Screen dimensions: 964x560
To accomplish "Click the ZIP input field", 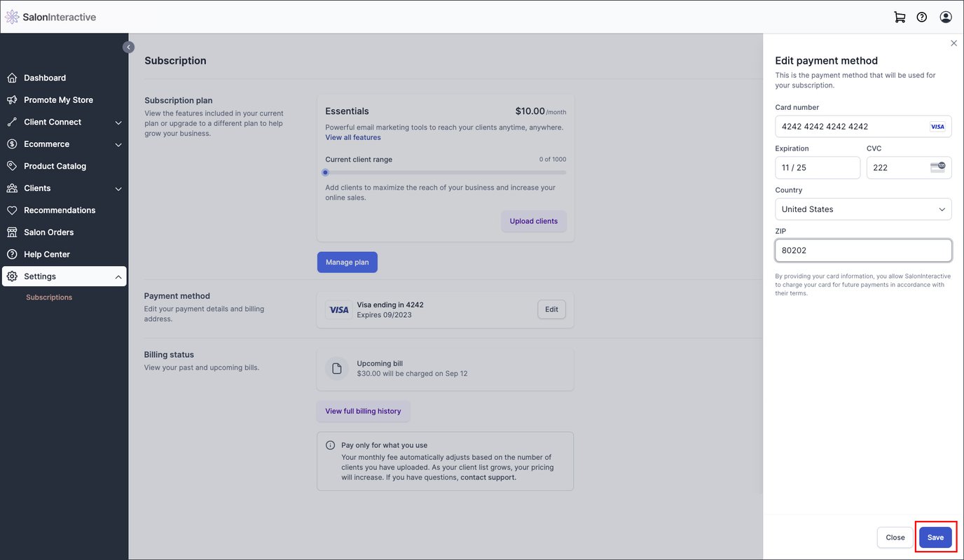I will click(863, 250).
